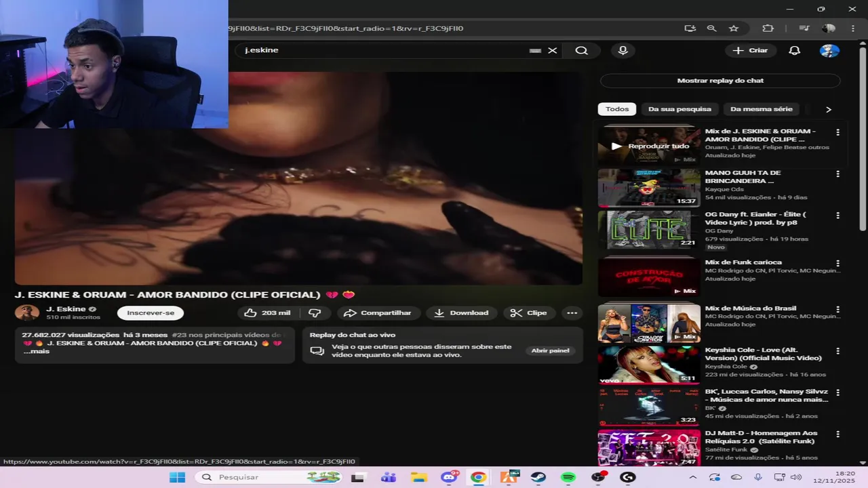Click the Criar button
The image size is (868, 488).
click(x=751, y=50)
